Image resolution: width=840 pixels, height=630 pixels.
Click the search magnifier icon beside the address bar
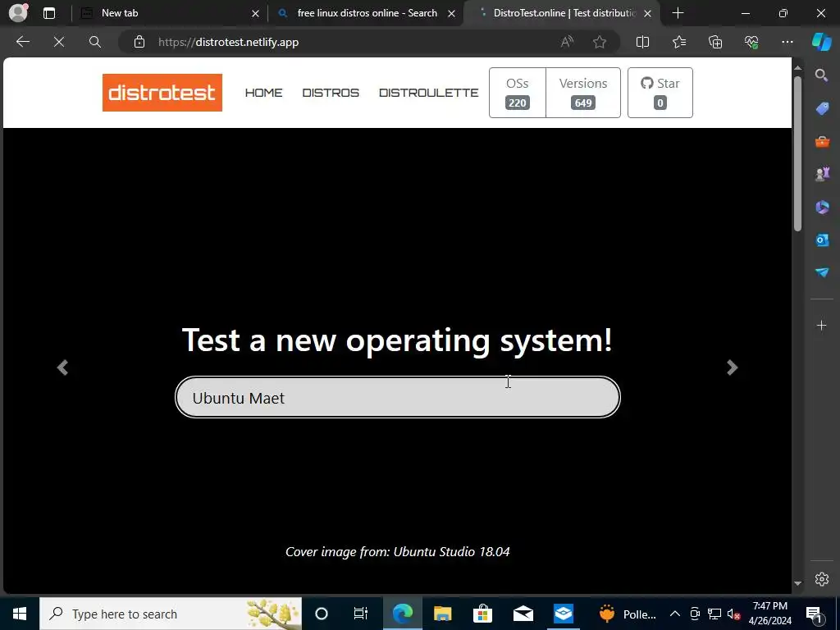(x=95, y=42)
